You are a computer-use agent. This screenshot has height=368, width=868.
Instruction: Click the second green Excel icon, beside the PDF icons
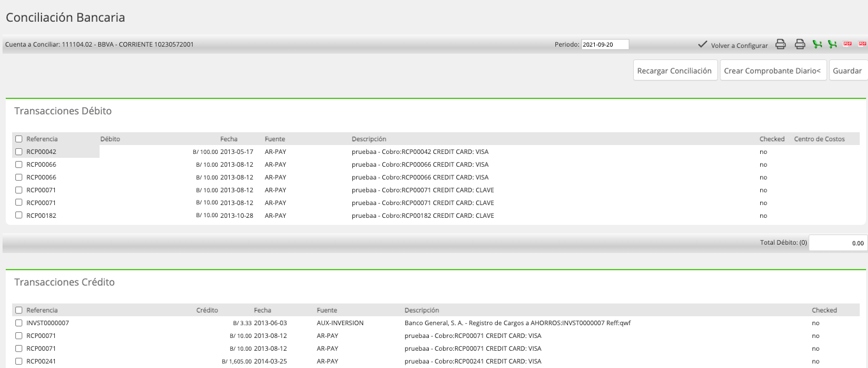click(832, 44)
